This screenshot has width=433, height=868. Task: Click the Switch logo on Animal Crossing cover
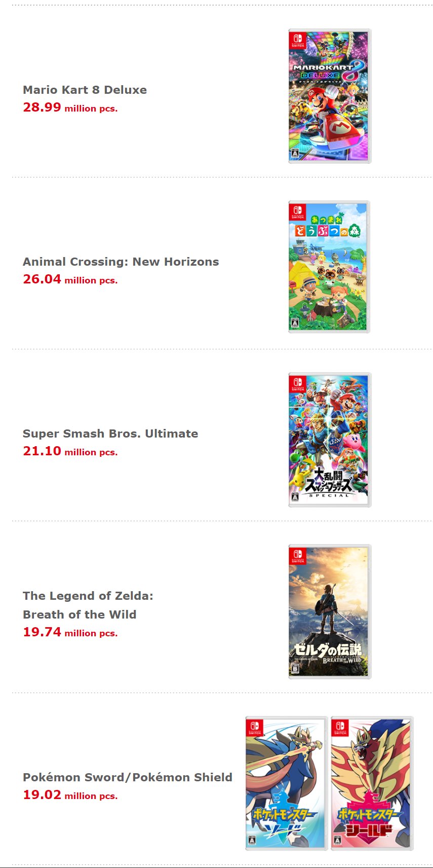point(298,212)
